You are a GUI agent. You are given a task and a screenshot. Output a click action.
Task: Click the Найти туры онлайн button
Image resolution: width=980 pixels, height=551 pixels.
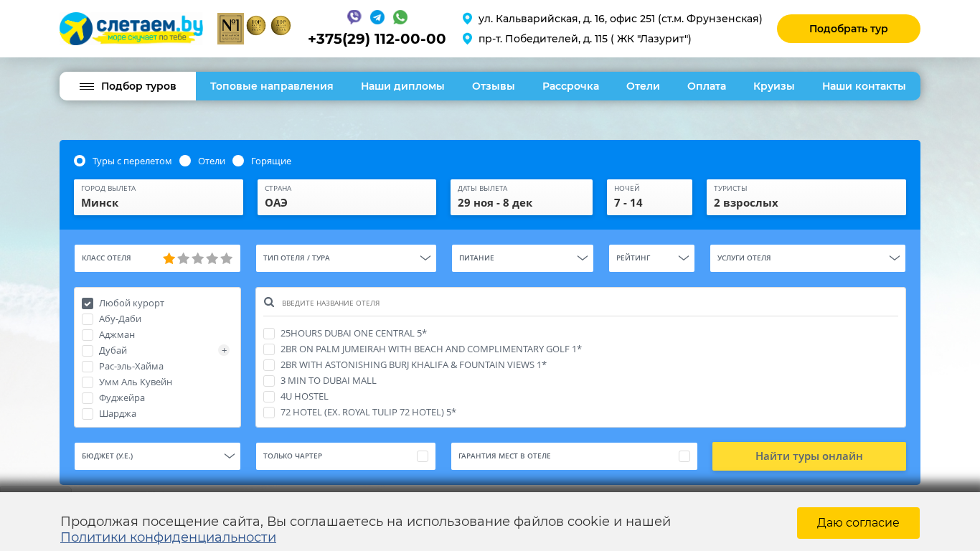click(809, 456)
